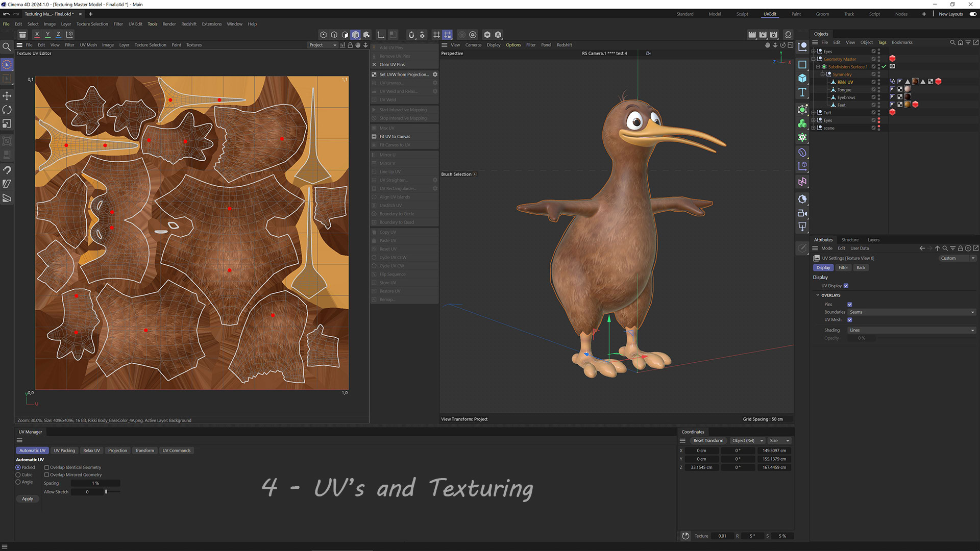Click the Cube primitive icon
The width and height of the screenshot is (980, 551).
click(x=802, y=79)
